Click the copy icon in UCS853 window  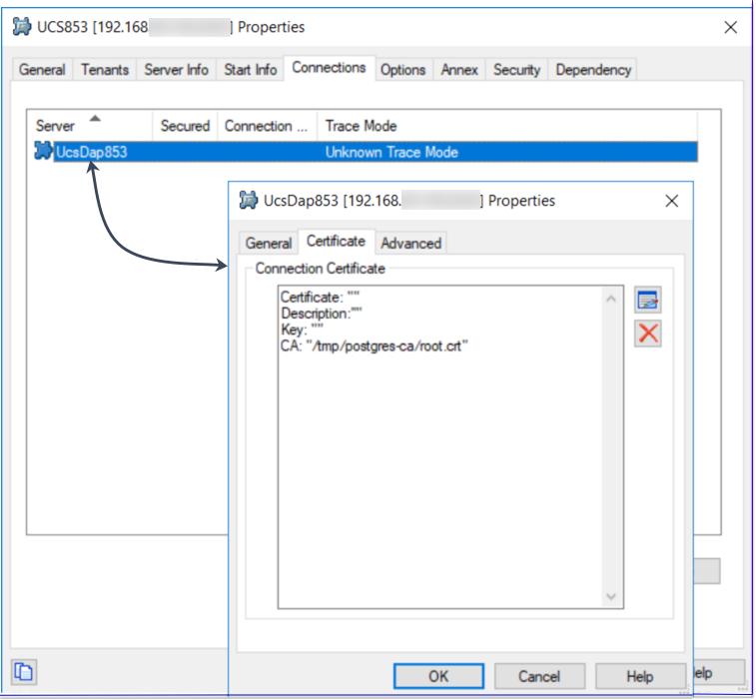(x=24, y=672)
